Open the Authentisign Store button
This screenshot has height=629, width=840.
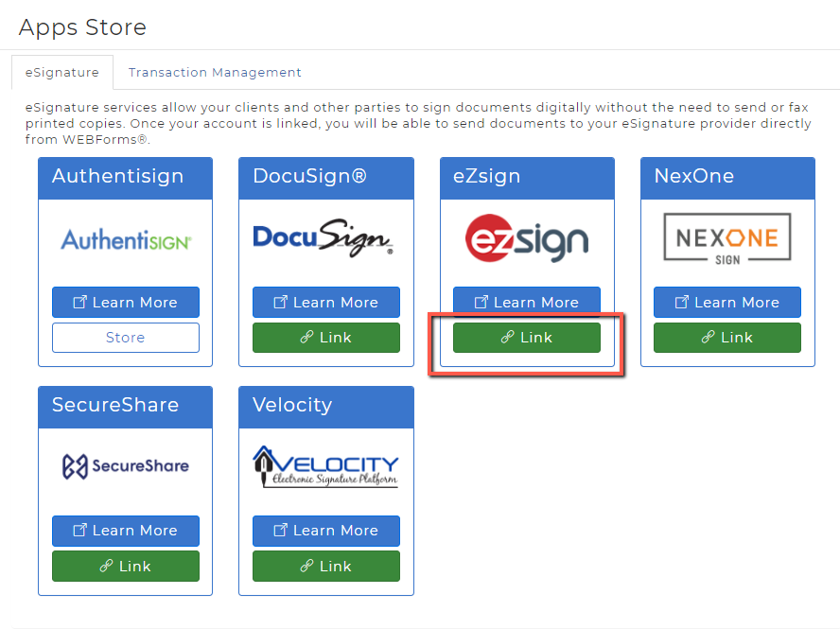tap(126, 338)
